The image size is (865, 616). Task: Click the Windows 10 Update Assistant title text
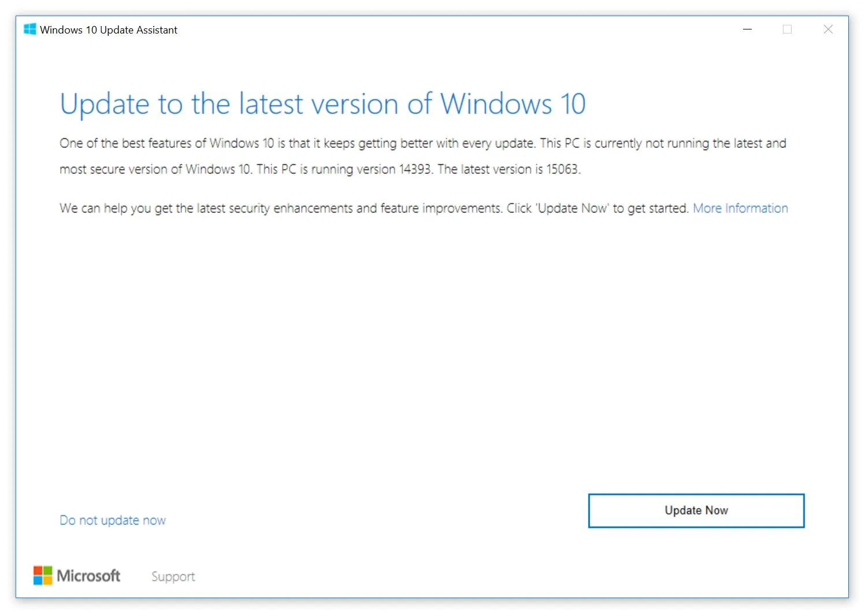coord(109,30)
